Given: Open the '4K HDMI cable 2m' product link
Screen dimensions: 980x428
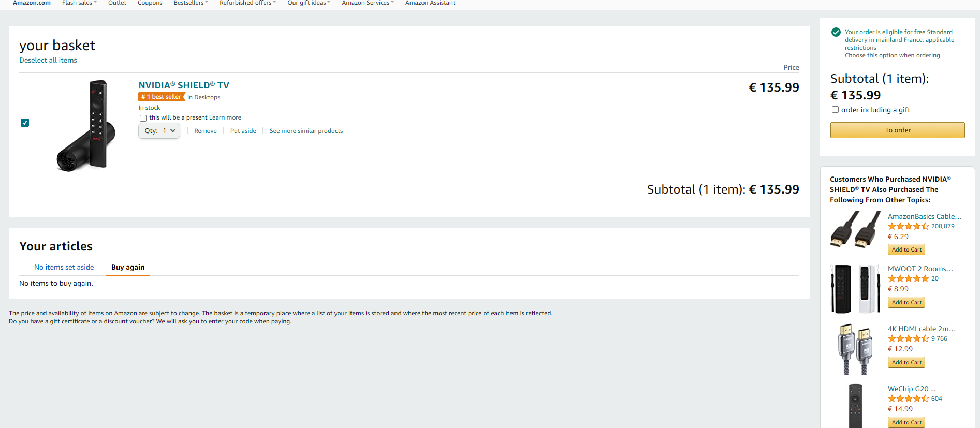Looking at the screenshot, I should 922,329.
